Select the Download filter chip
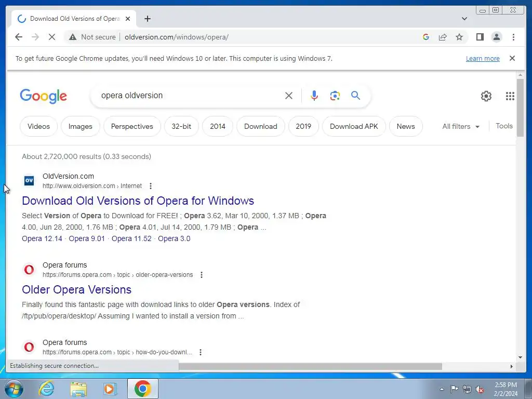The image size is (532, 399). coord(261,126)
